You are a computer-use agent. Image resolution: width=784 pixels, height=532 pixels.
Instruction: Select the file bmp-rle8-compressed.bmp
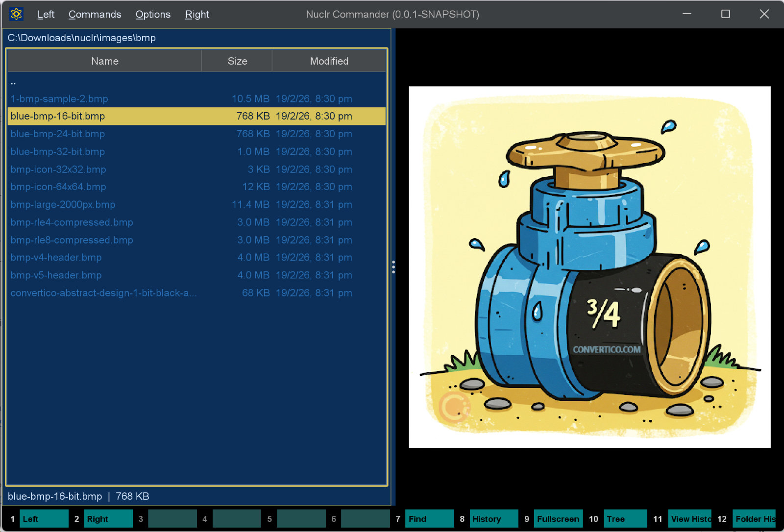(x=197, y=240)
